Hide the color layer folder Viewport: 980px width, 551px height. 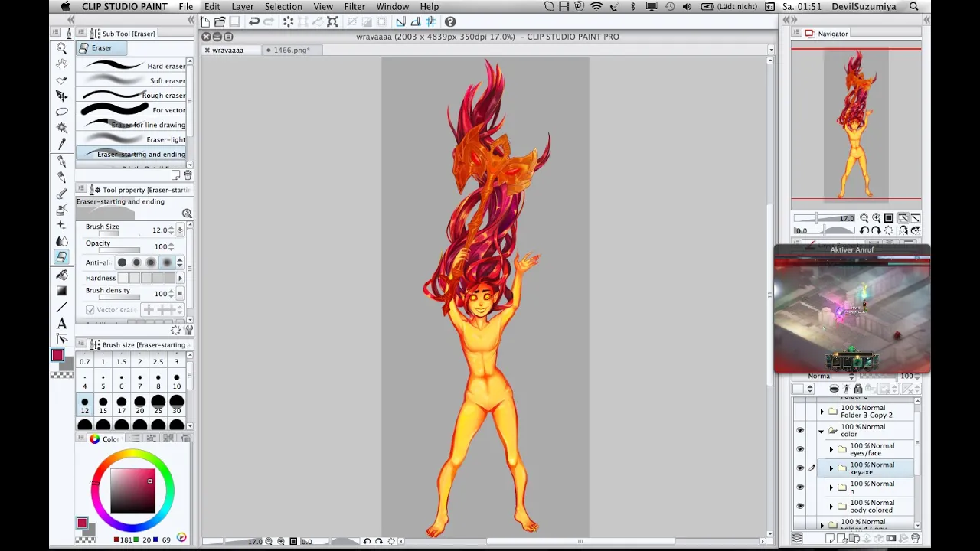coord(800,431)
